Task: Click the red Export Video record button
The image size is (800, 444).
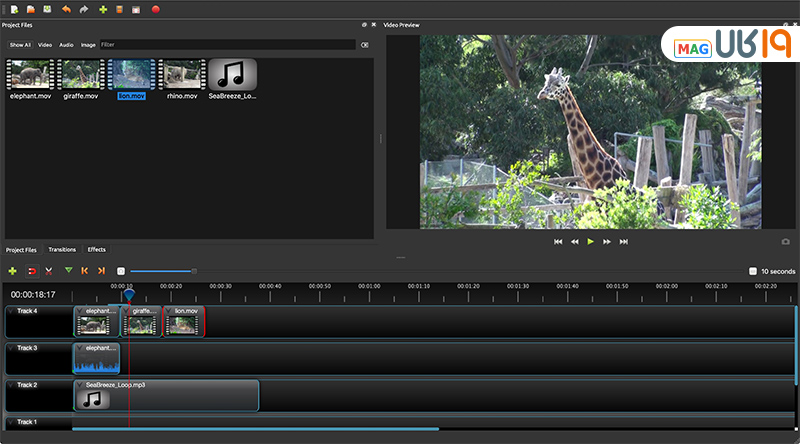Action: (x=155, y=9)
